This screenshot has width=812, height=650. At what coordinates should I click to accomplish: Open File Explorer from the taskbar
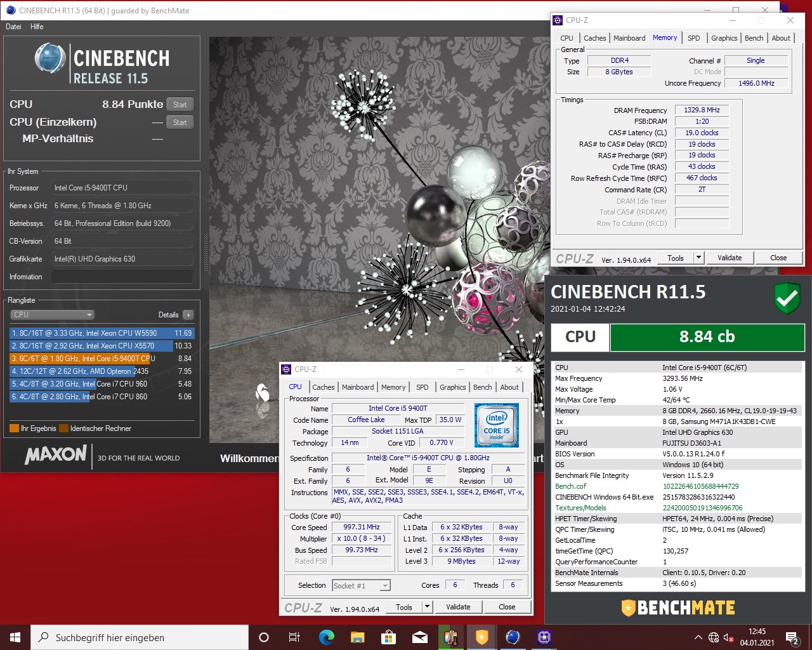(357, 637)
